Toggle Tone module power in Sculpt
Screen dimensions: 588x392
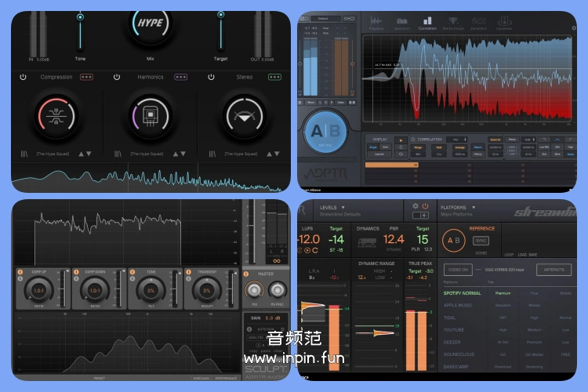point(132,272)
